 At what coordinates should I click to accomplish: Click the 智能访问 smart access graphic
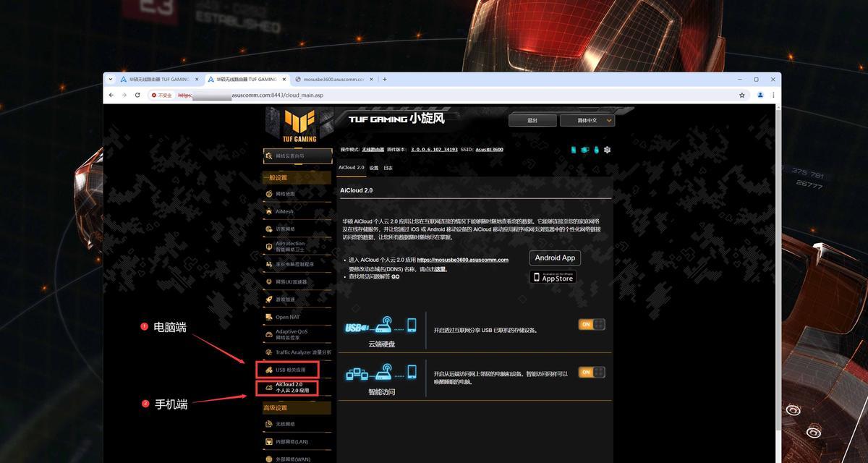click(x=381, y=374)
